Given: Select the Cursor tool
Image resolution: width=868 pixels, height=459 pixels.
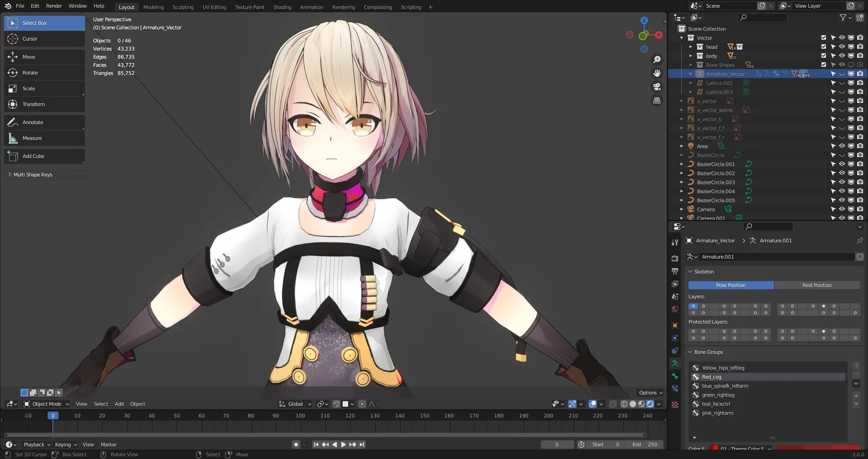Looking at the screenshot, I should pos(44,39).
